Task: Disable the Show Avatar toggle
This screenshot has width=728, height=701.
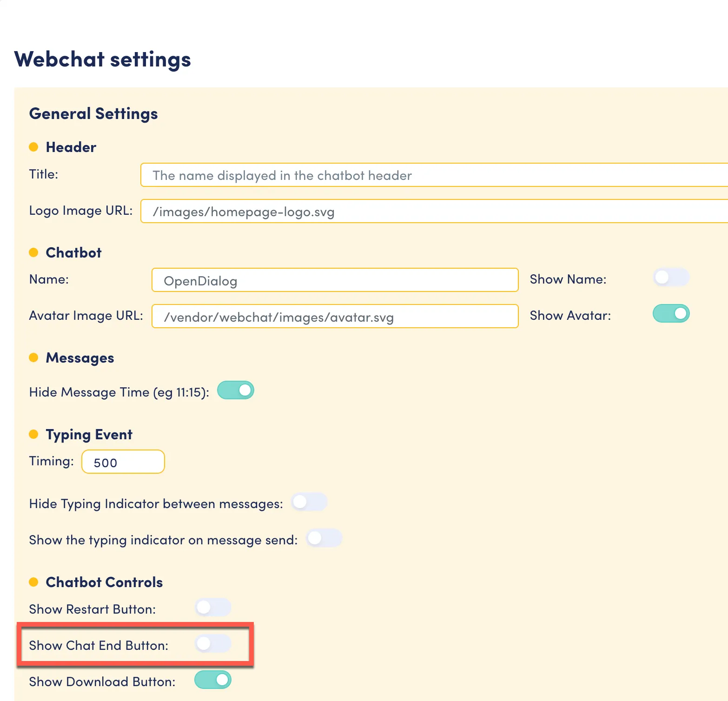Action: pyautogui.click(x=671, y=314)
